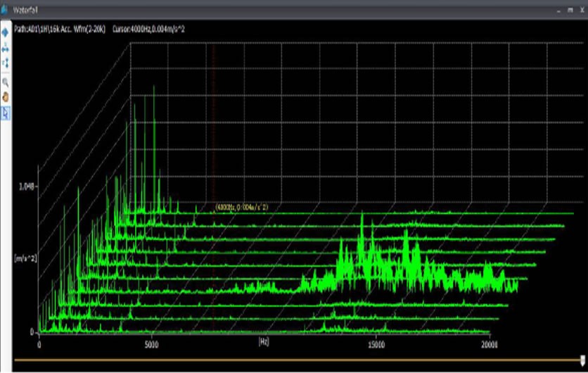Viewport: 588px width, 373px height.
Task: Click the cursor label (4000Hz, 0.004m/s^2)
Action: (242, 207)
